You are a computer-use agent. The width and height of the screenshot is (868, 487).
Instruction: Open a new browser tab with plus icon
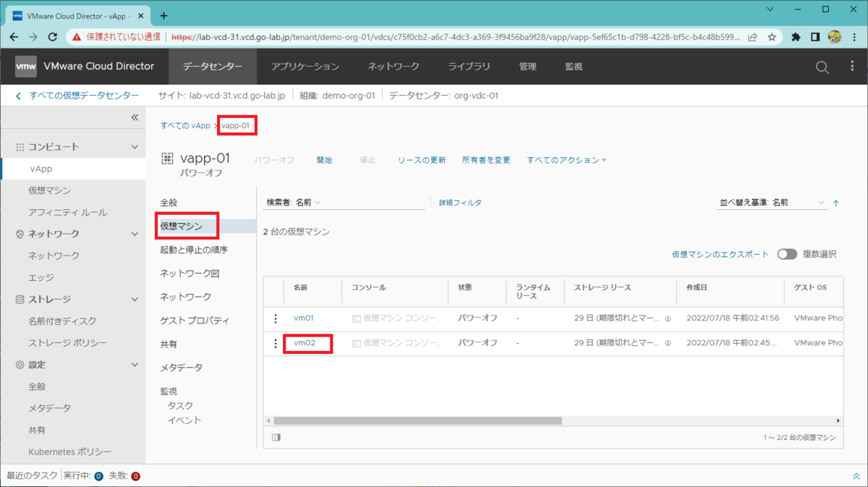(163, 15)
